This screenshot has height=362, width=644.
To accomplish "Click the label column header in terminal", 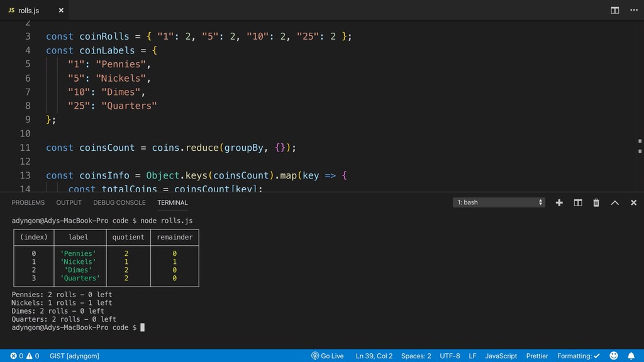I will [78, 237].
